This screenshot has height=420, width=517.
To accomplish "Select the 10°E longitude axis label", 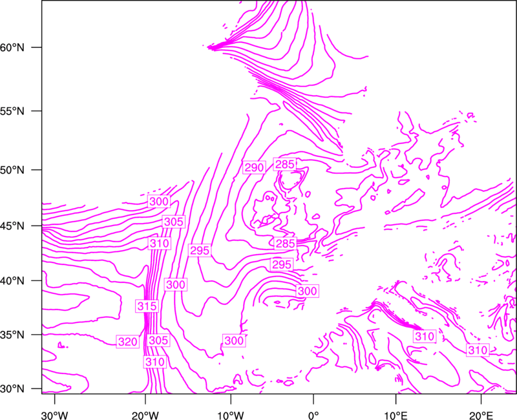I will click(395, 415).
